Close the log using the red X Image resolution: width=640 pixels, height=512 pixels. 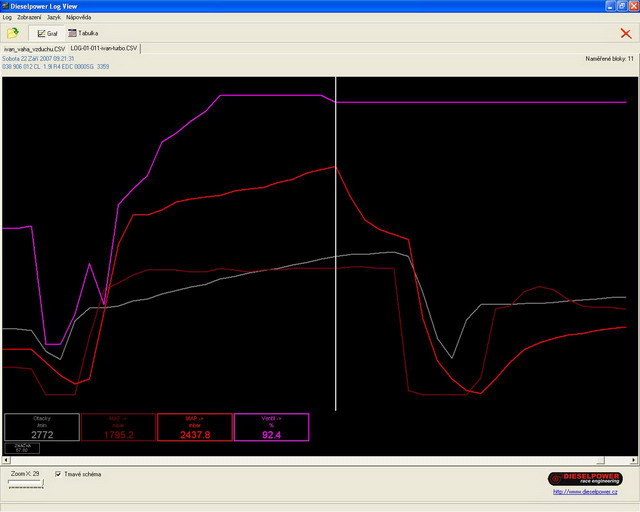click(x=626, y=33)
